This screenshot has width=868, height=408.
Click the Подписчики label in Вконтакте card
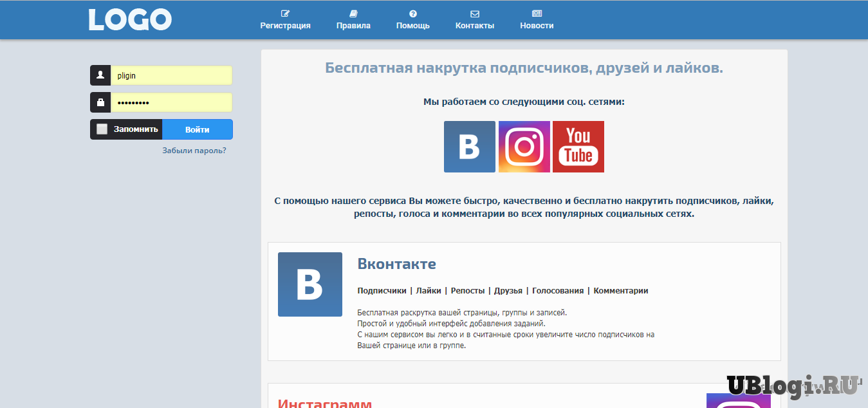(382, 291)
